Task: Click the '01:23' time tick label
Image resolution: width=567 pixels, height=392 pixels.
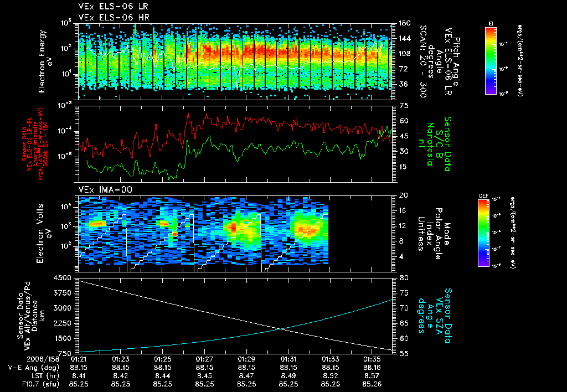Action: [120, 359]
